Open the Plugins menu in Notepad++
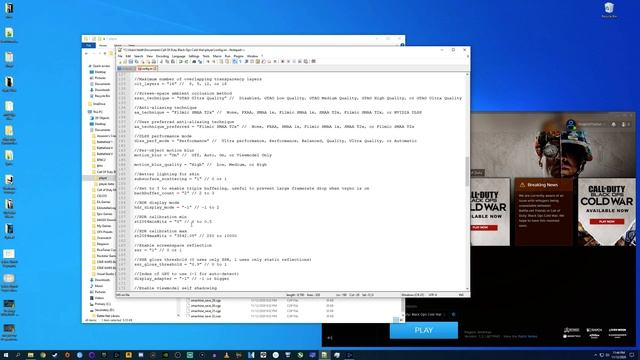This screenshot has height=360, width=640. point(238,56)
